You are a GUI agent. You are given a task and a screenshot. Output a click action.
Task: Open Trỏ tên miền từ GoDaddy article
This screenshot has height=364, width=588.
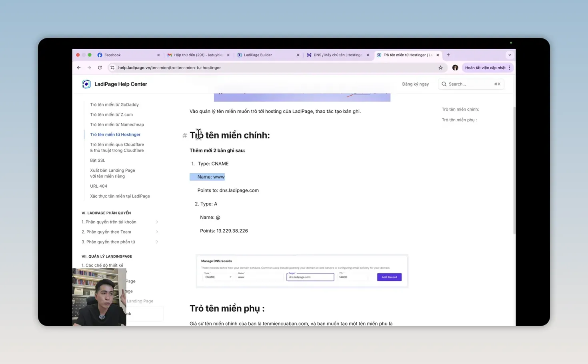click(114, 105)
